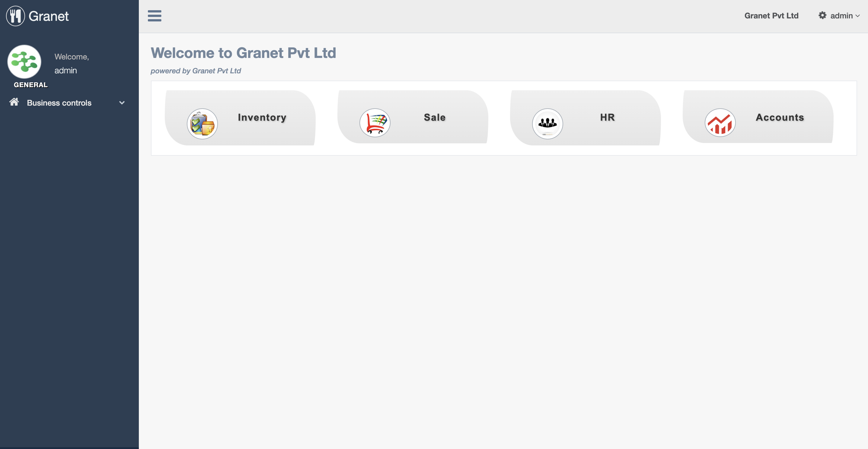Click the Granet Pvt Ltd header text
The height and width of the screenshot is (449, 868).
771,16
